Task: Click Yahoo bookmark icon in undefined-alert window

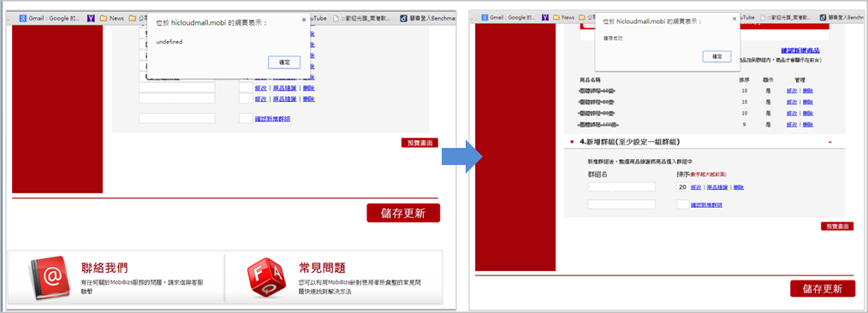Action: [x=92, y=18]
